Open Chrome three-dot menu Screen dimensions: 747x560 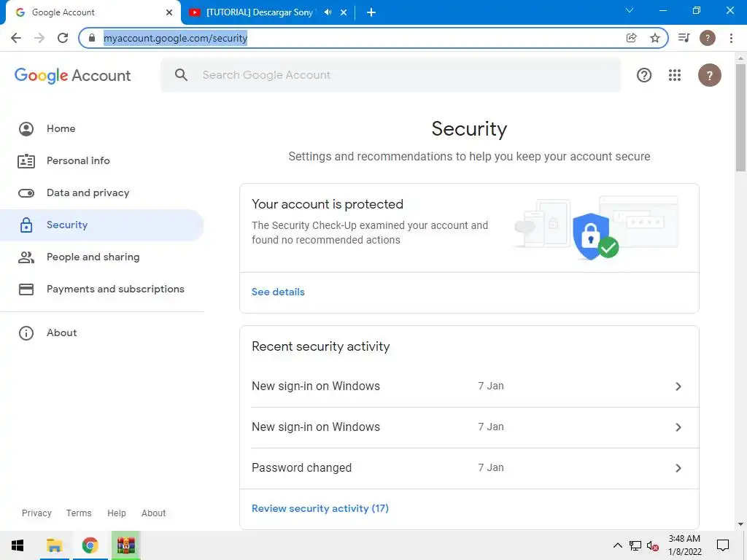[x=731, y=38]
